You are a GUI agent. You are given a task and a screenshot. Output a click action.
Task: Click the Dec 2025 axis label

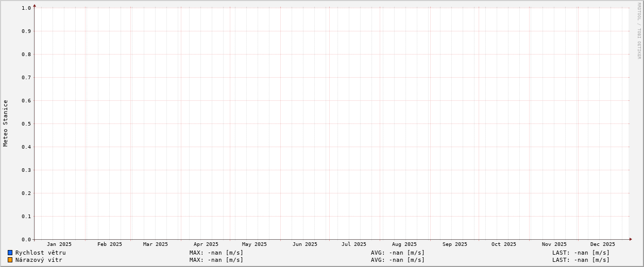point(602,244)
